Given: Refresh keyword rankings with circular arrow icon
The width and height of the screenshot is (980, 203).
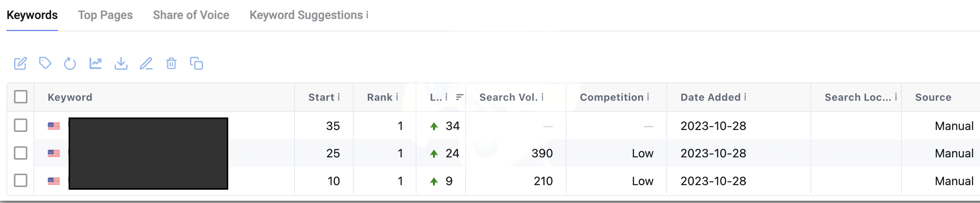Looking at the screenshot, I should click(x=70, y=63).
